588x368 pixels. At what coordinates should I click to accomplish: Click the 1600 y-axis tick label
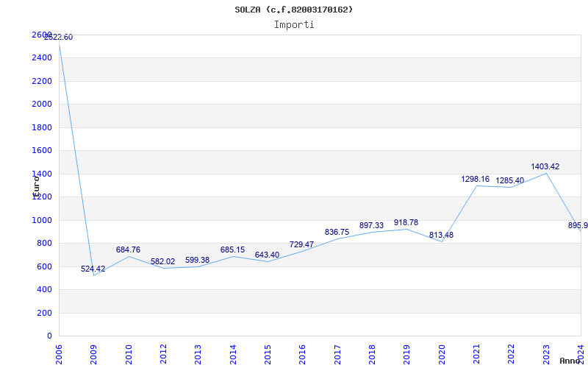pyautogui.click(x=42, y=151)
